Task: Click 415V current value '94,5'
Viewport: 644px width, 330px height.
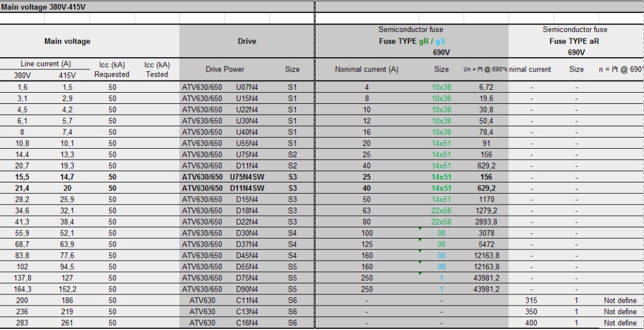Action: coord(67,267)
